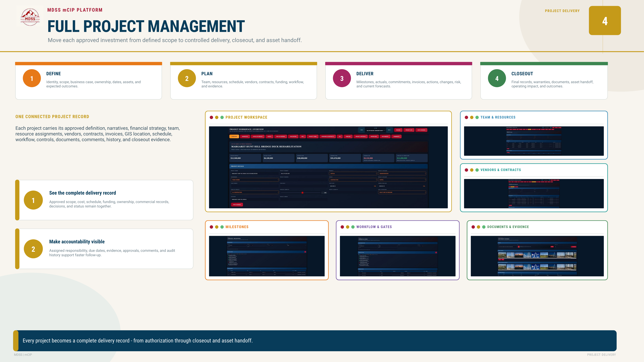Click the See the complete delivery record card
The image size is (644, 362).
[x=104, y=200]
